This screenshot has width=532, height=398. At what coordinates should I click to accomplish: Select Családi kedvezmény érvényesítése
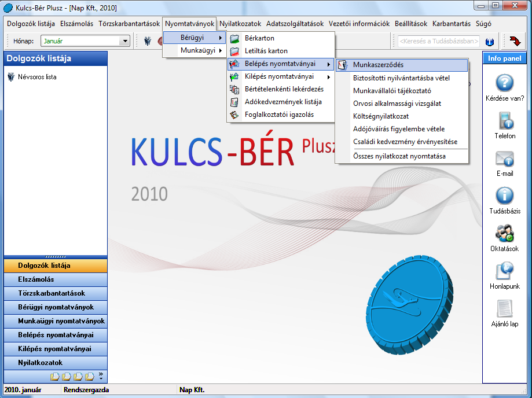tap(402, 142)
